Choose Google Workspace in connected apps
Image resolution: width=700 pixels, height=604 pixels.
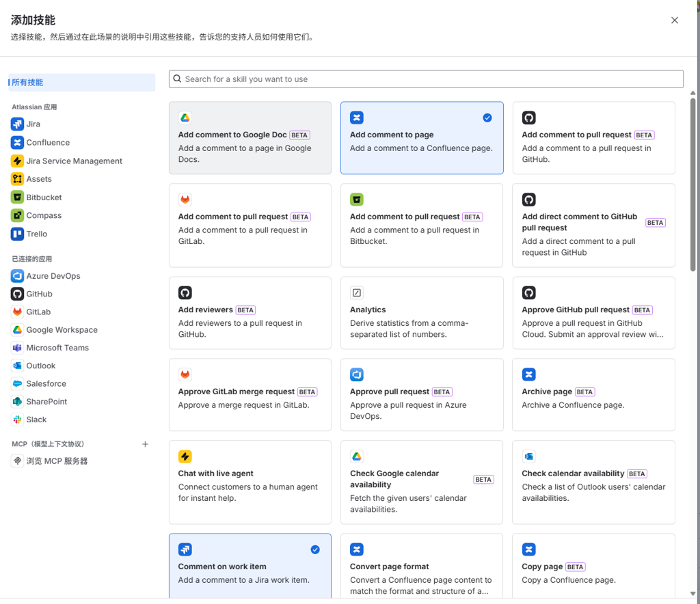tap(62, 330)
